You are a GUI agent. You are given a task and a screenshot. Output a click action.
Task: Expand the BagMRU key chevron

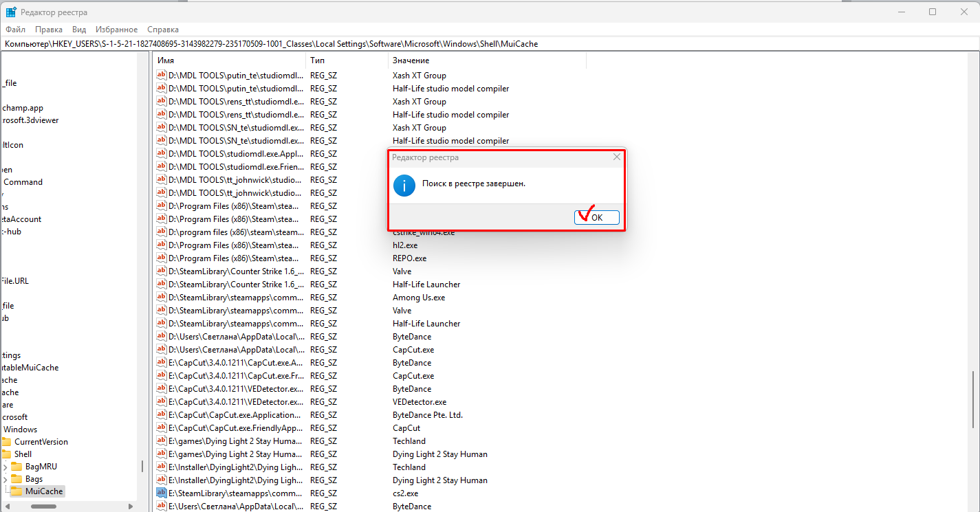(x=5, y=467)
